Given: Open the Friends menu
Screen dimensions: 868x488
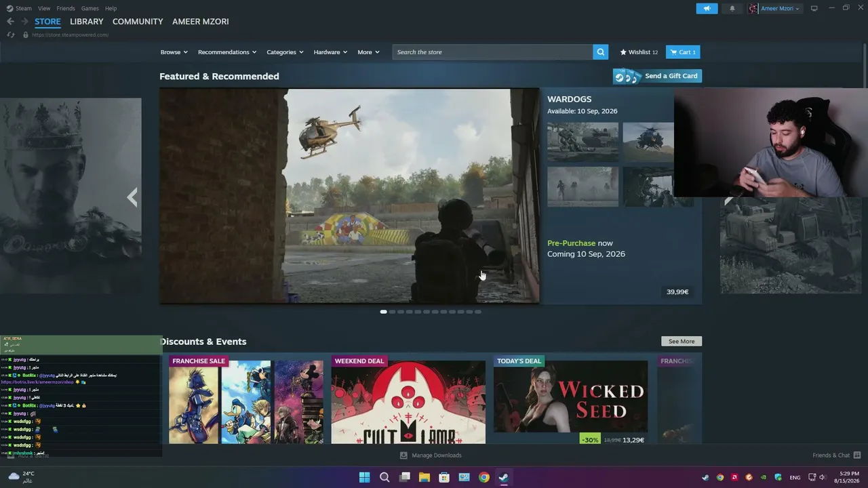Looking at the screenshot, I should [x=66, y=8].
